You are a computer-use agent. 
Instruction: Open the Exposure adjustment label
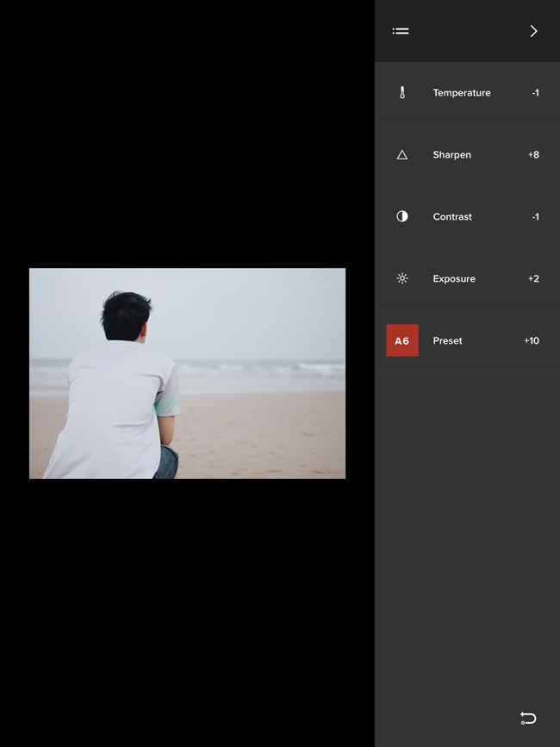pyautogui.click(x=454, y=278)
